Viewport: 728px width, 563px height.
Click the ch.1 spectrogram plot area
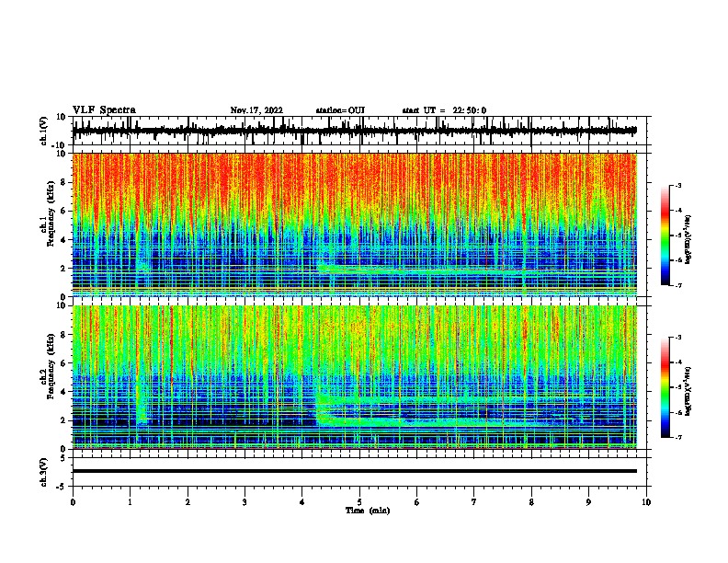pyautogui.click(x=355, y=224)
